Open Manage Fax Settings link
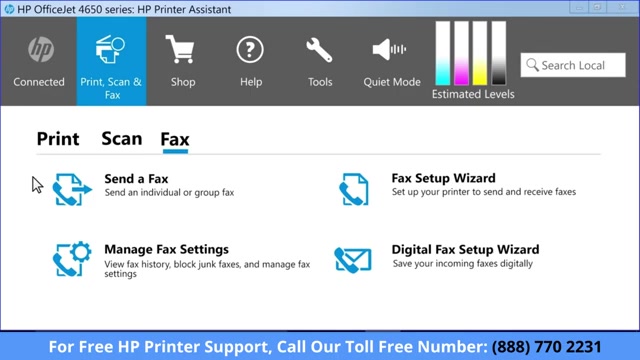 pos(167,249)
